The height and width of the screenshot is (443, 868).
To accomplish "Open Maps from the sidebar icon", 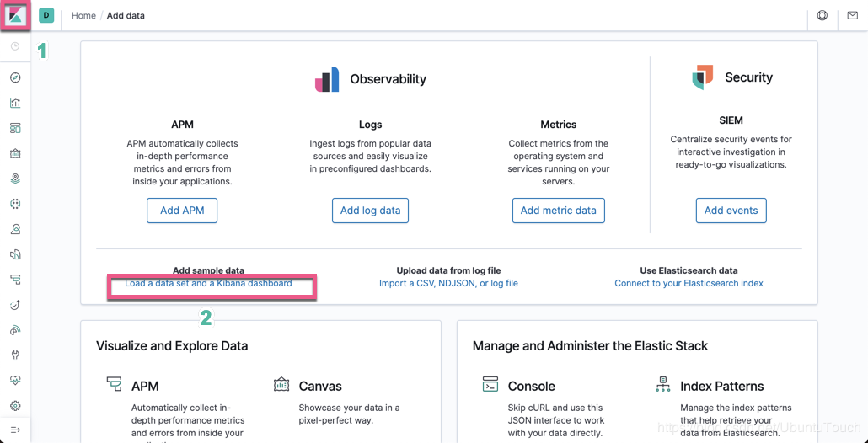I will tap(15, 179).
